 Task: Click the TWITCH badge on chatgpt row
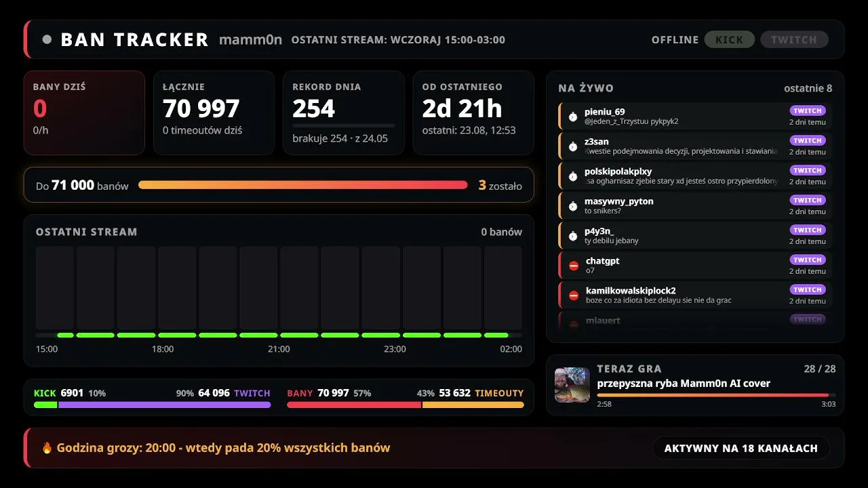point(808,260)
